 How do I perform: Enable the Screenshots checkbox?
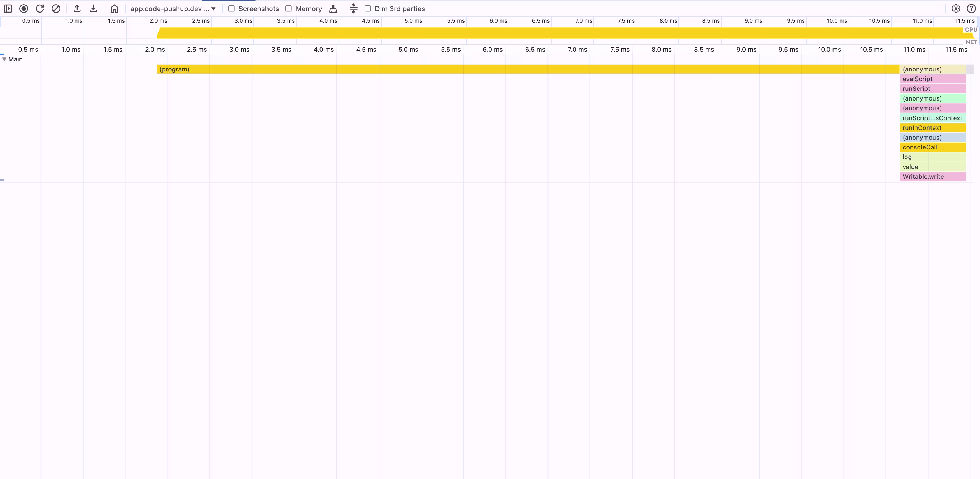(x=231, y=8)
